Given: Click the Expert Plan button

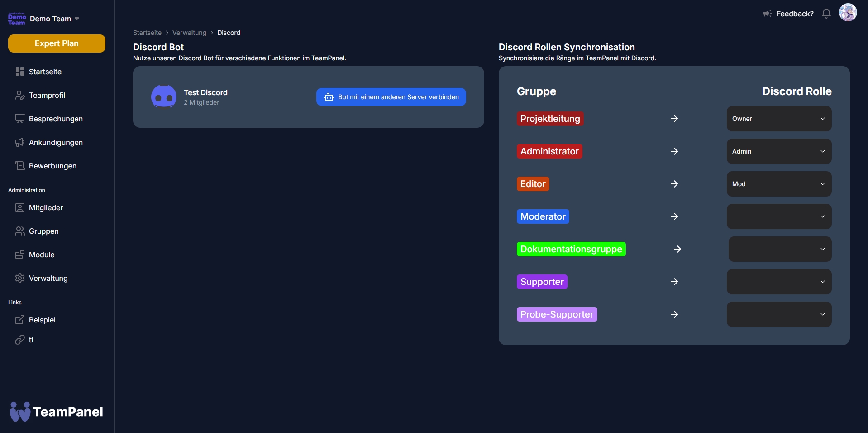Looking at the screenshot, I should [57, 43].
